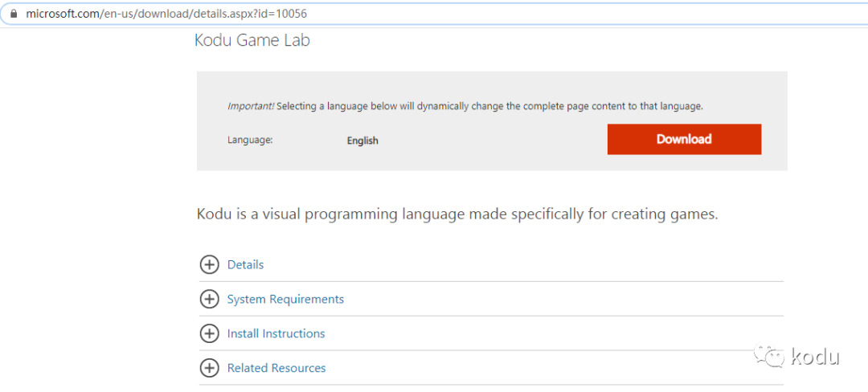868x392 pixels.
Task: Open the English language selector
Action: (362, 141)
